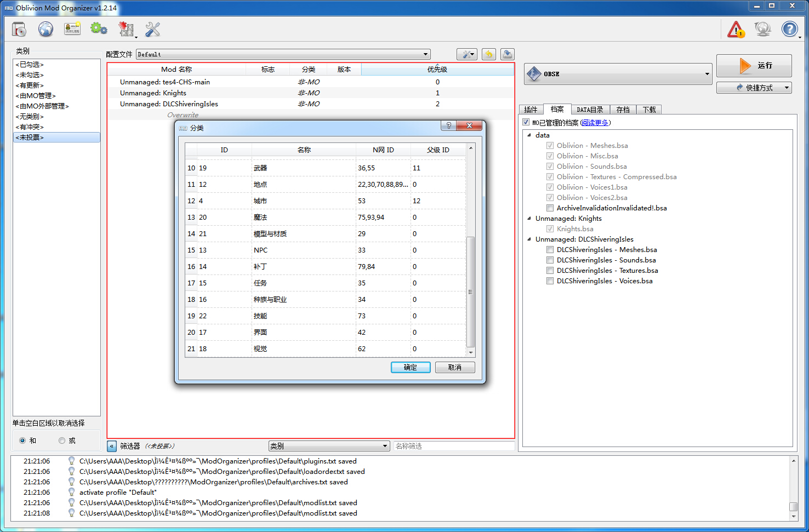Image resolution: width=809 pixels, height=532 pixels.
Task: Switch to the 插件 tab
Action: tap(531, 109)
